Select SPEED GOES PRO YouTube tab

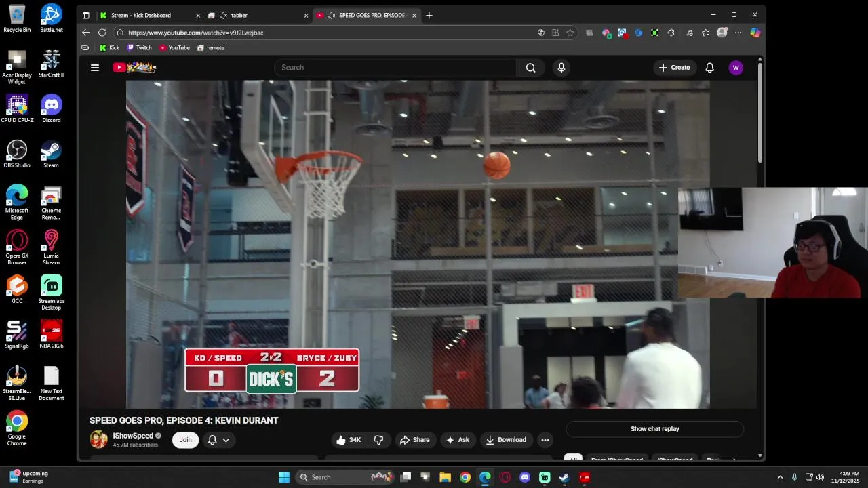click(366, 15)
